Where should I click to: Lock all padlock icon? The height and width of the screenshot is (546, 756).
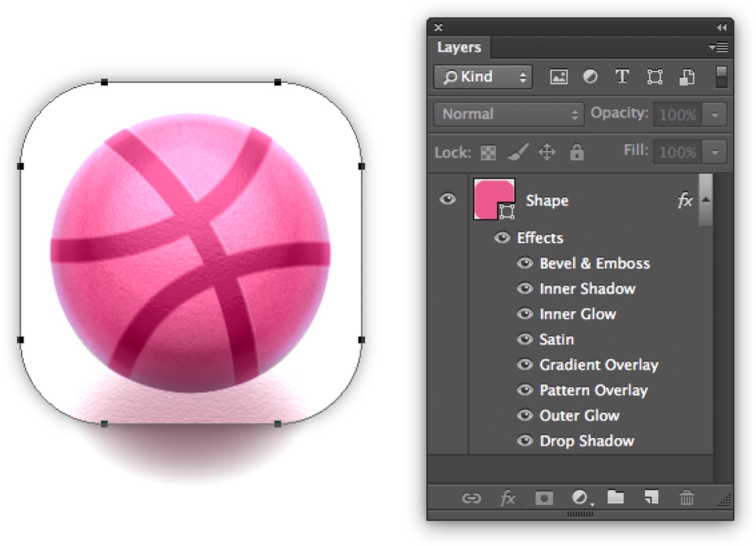(x=576, y=152)
